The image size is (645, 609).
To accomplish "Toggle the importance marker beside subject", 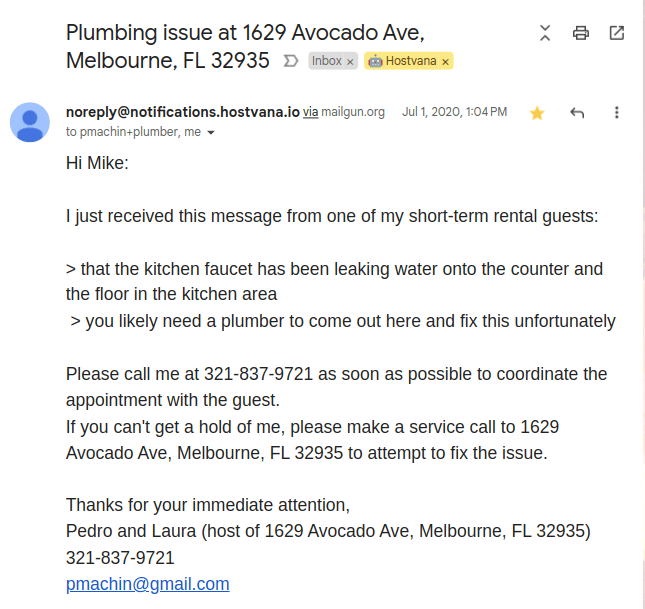I will 291,61.
